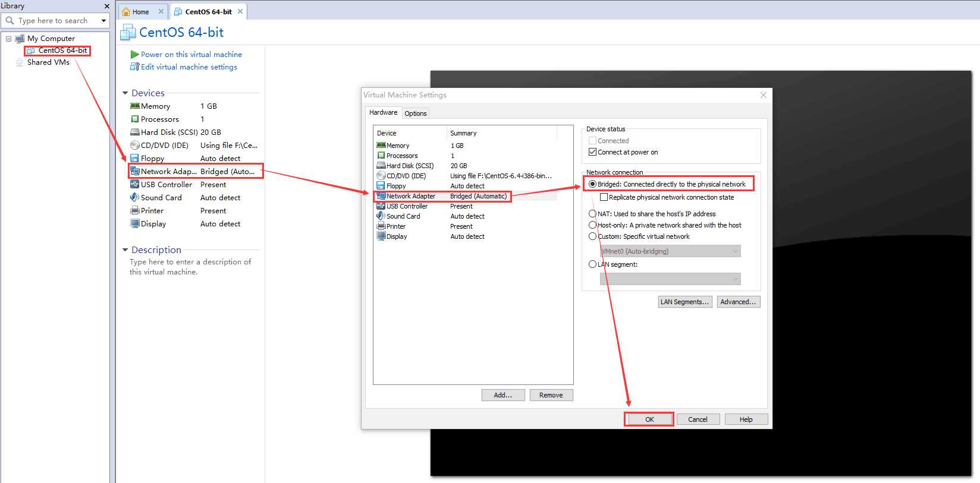Screen dimensions: 980x483
Task: Open the VMnet0 (Auto-bridging) dropdown
Action: (x=670, y=251)
